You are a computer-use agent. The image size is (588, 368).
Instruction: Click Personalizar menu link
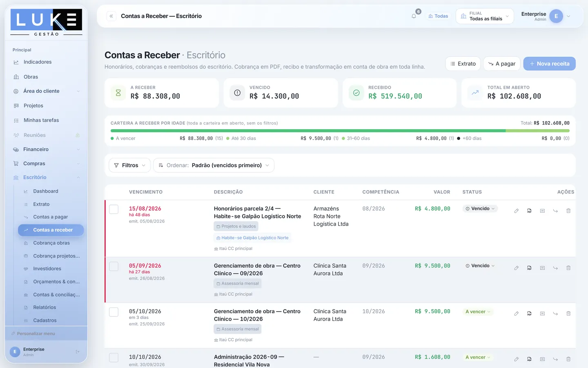tap(33, 334)
